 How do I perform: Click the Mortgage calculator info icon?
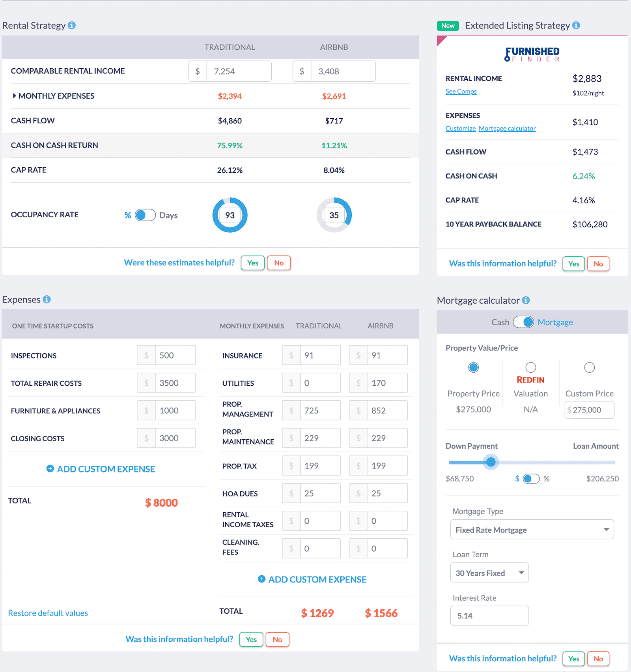526,300
